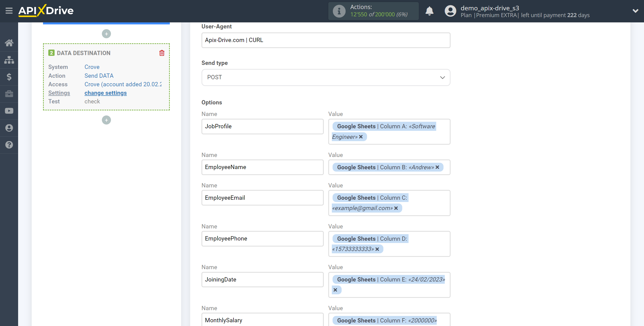Click the top plus button above DATA DESTINATION
The width and height of the screenshot is (644, 326).
tap(106, 34)
